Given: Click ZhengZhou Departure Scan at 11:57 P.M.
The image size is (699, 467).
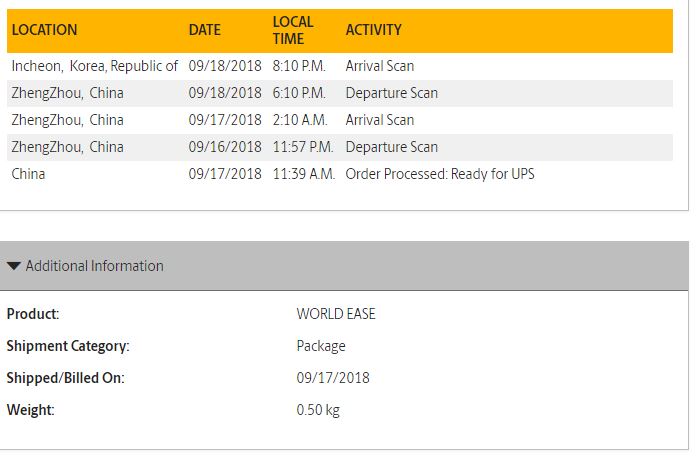Looking at the screenshot, I should pyautogui.click(x=340, y=147).
